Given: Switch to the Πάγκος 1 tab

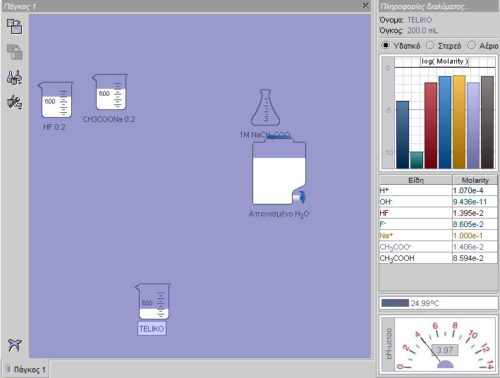Looking at the screenshot, I should pyautogui.click(x=26, y=369).
